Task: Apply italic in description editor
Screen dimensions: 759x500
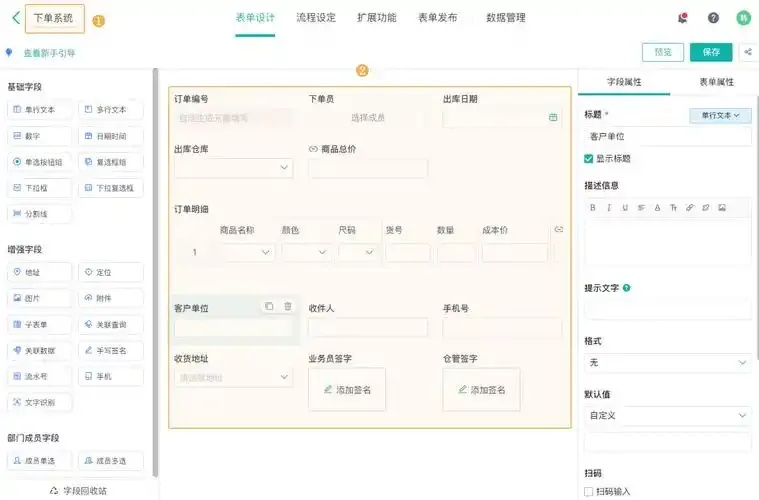Action: pyautogui.click(x=609, y=208)
